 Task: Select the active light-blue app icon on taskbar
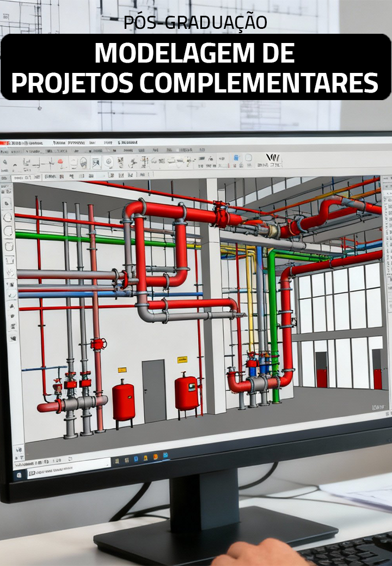click(x=166, y=456)
